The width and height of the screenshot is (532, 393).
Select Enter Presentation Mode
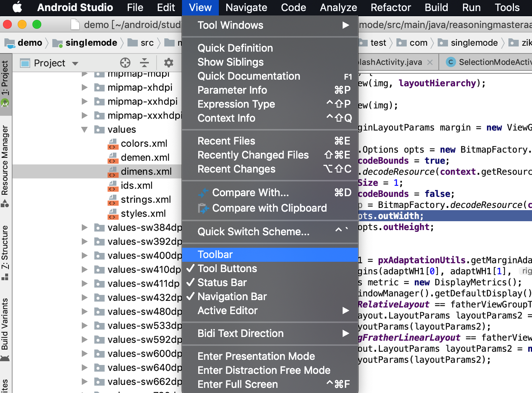(270, 356)
